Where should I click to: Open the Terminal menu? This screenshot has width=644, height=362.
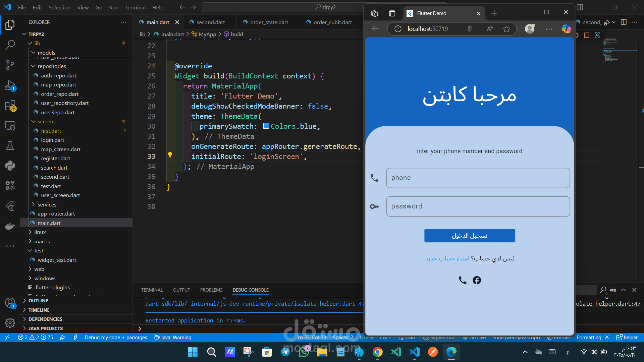(135, 7)
